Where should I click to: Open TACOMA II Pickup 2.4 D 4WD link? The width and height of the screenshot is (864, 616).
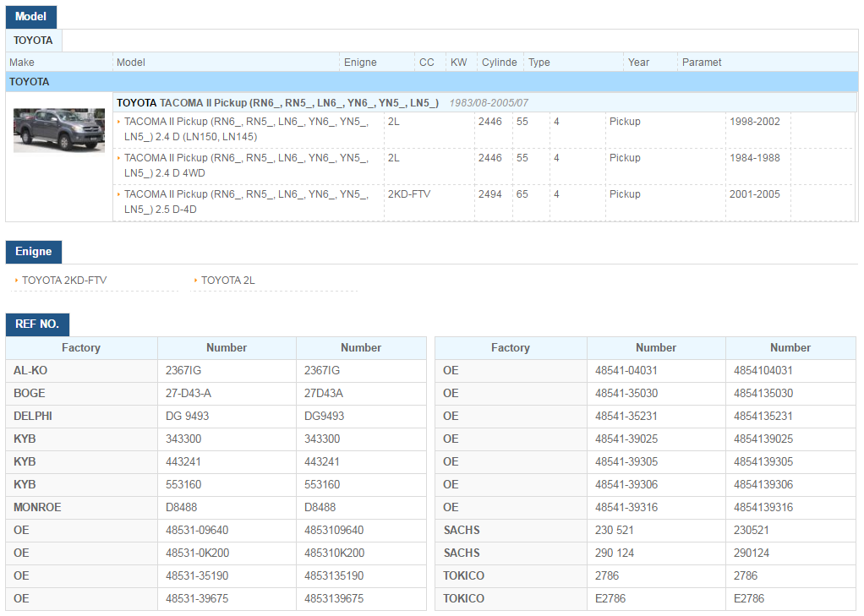(246, 166)
